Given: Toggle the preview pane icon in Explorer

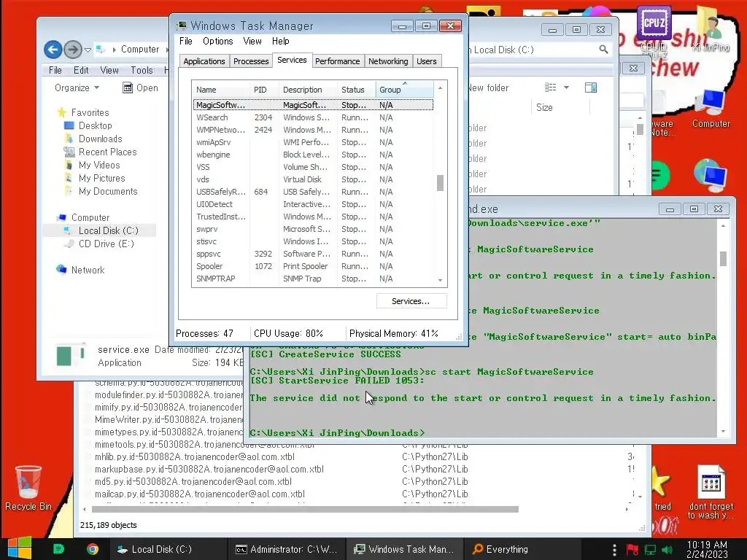Looking at the screenshot, I should click(x=591, y=87).
